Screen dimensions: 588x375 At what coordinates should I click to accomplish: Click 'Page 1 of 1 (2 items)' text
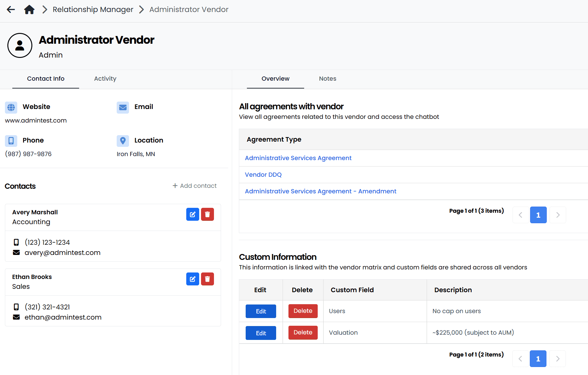pos(477,354)
